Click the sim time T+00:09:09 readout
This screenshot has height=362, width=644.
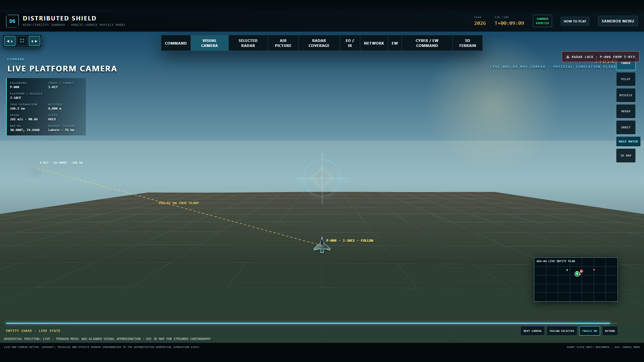[509, 23]
